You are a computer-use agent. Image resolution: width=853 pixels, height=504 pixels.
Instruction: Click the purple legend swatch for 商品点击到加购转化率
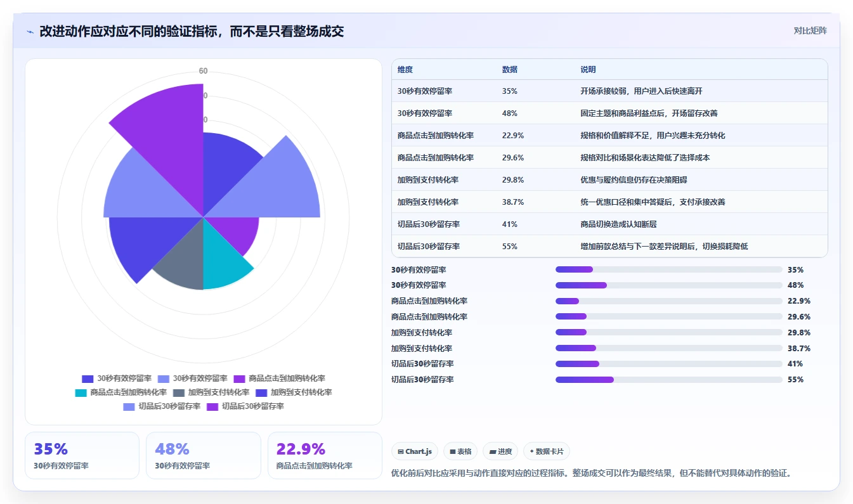pyautogui.click(x=240, y=378)
